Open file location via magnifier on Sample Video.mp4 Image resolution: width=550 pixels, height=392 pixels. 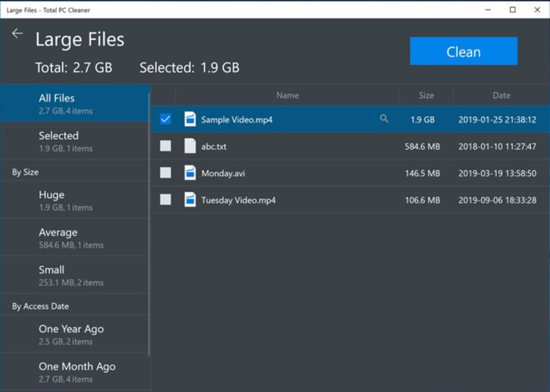(x=384, y=119)
